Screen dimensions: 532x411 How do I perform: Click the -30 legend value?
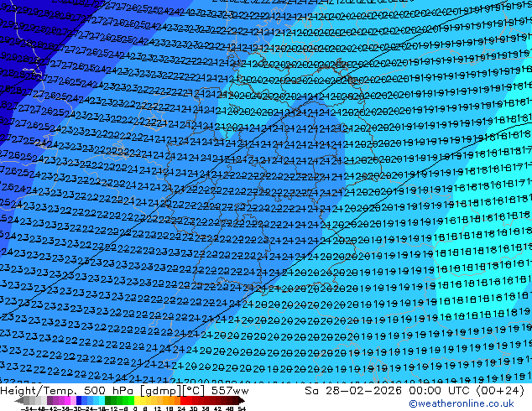(76, 408)
